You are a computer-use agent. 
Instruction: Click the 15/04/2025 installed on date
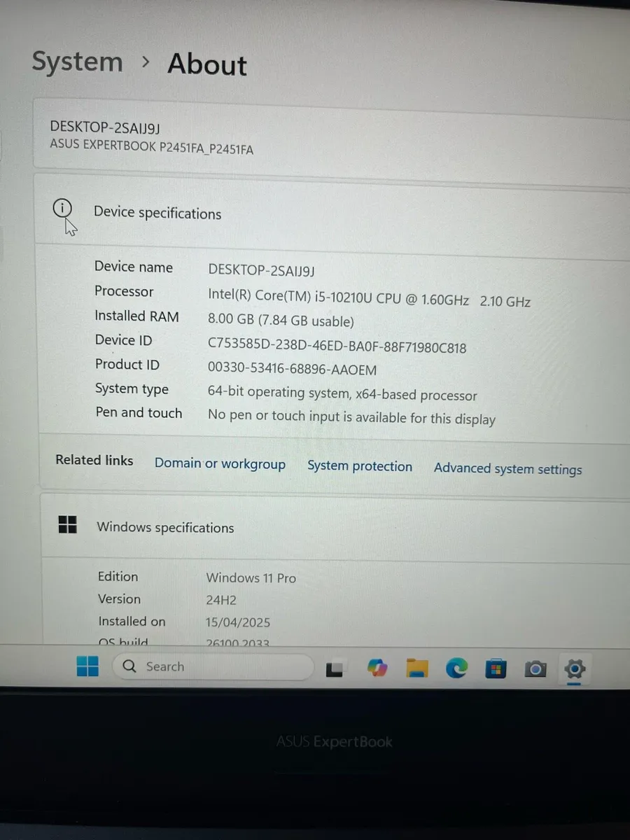pos(238,622)
